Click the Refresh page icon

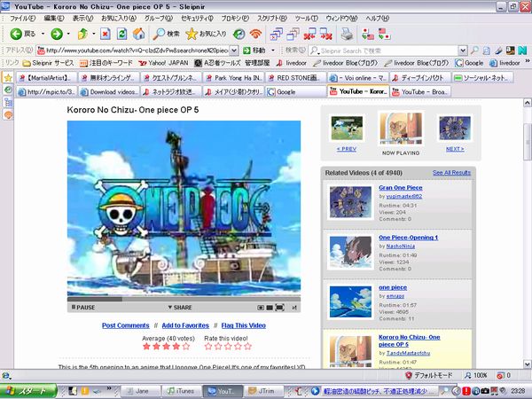click(122, 34)
